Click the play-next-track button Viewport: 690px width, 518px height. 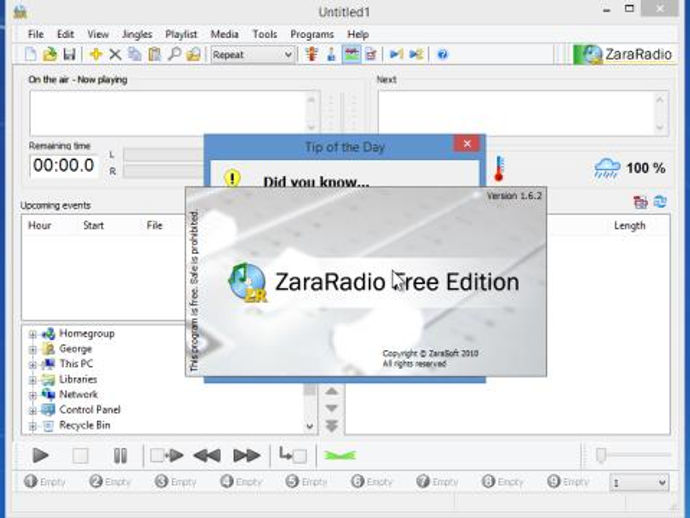(167, 456)
